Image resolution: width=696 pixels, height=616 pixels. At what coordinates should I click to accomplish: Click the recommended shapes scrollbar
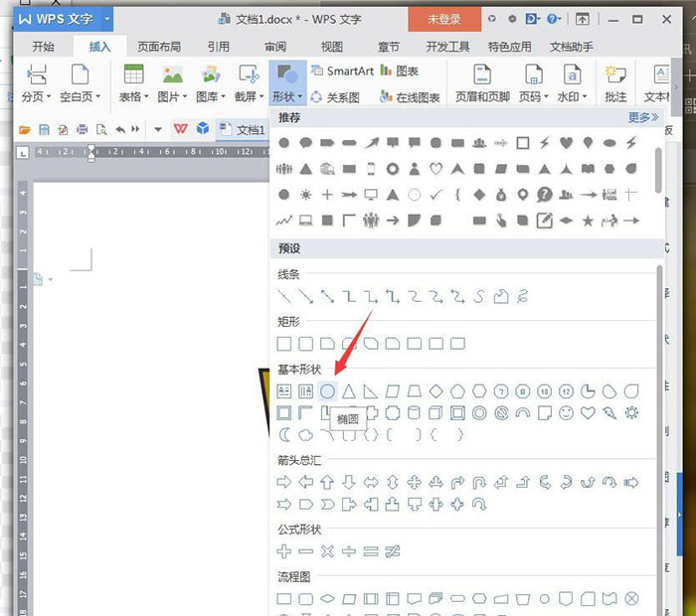(658, 171)
